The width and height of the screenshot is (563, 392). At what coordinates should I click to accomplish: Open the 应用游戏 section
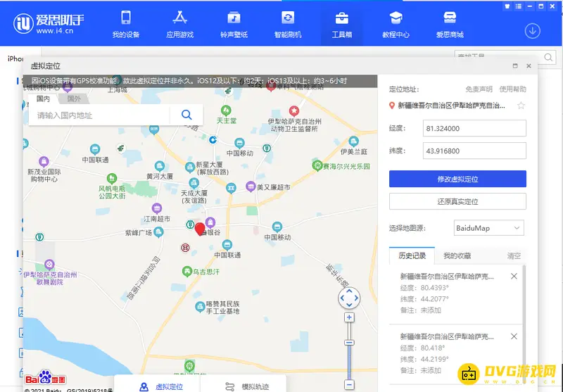(180, 25)
